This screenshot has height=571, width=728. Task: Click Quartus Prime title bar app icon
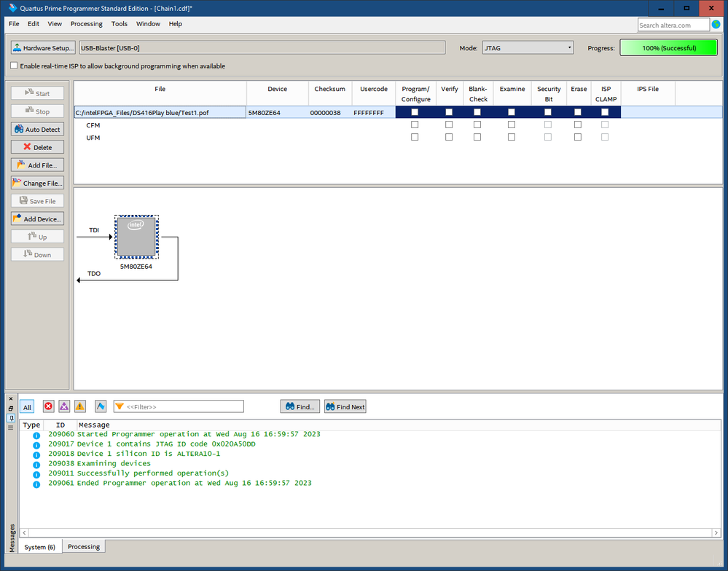click(x=12, y=8)
